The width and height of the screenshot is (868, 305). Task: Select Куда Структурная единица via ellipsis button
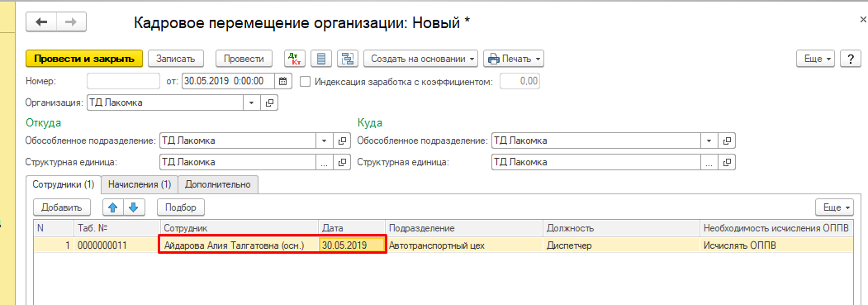[x=709, y=162]
